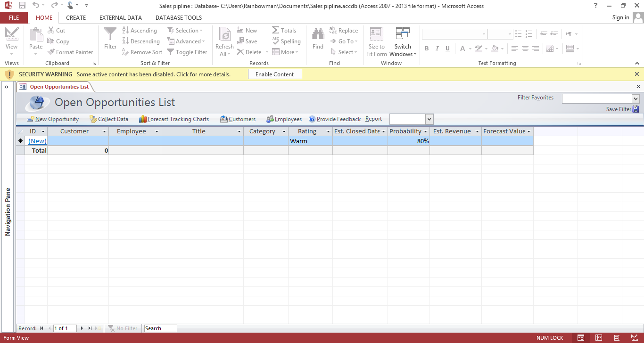Click the Enable Content button
The image size is (644, 343).
pyautogui.click(x=275, y=74)
